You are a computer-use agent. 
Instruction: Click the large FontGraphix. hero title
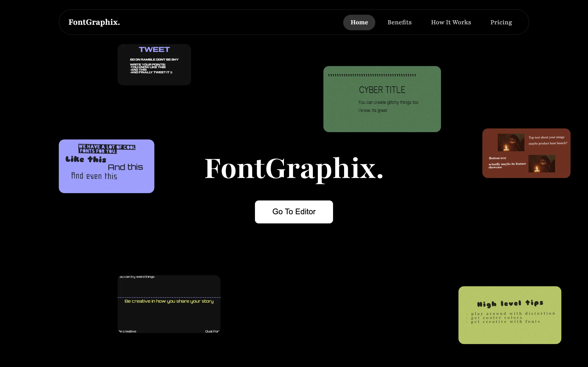(x=294, y=168)
